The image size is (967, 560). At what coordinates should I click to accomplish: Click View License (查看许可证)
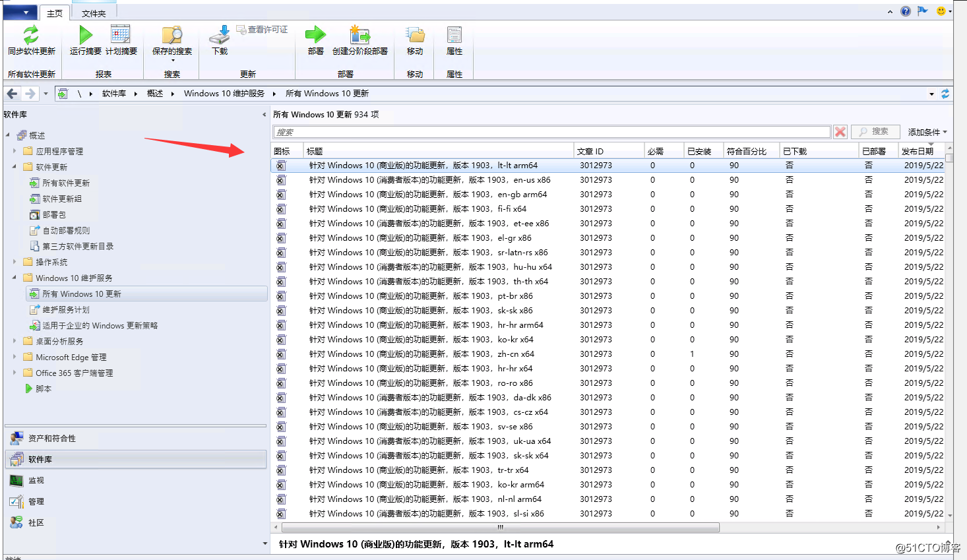coord(263,30)
